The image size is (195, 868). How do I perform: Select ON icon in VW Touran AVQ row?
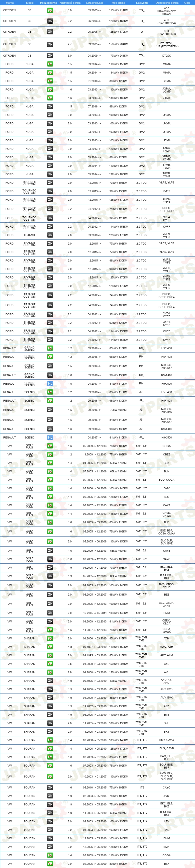click(x=50, y=796)
